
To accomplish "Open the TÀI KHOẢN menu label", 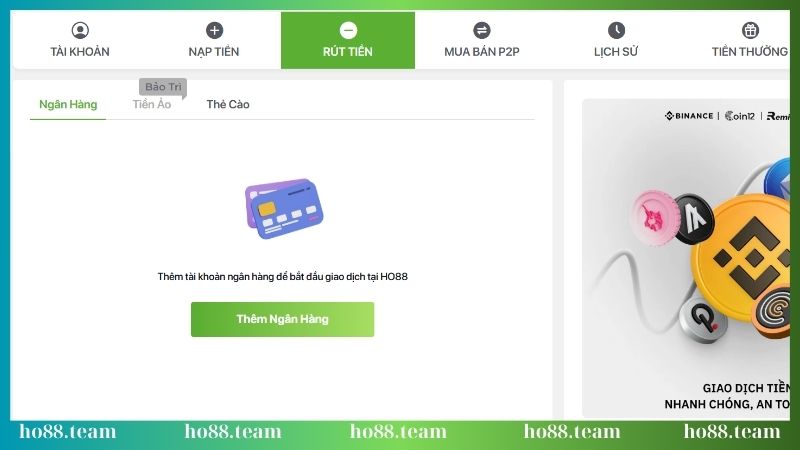I will pyautogui.click(x=80, y=52).
